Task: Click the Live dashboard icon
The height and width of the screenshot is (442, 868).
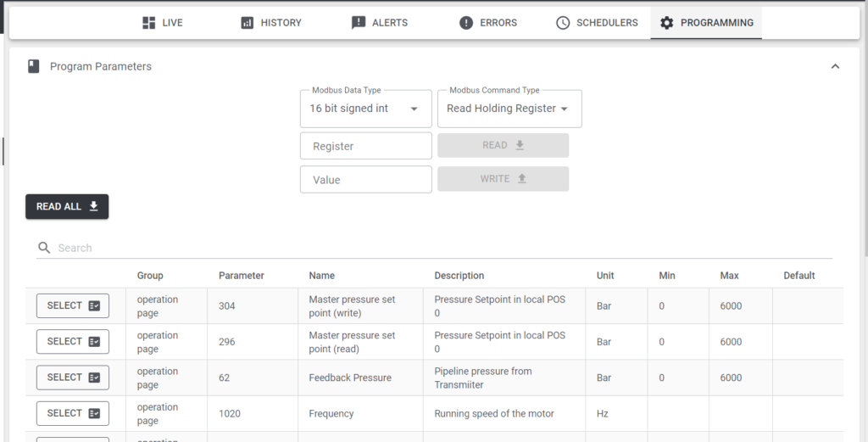Action: click(149, 23)
